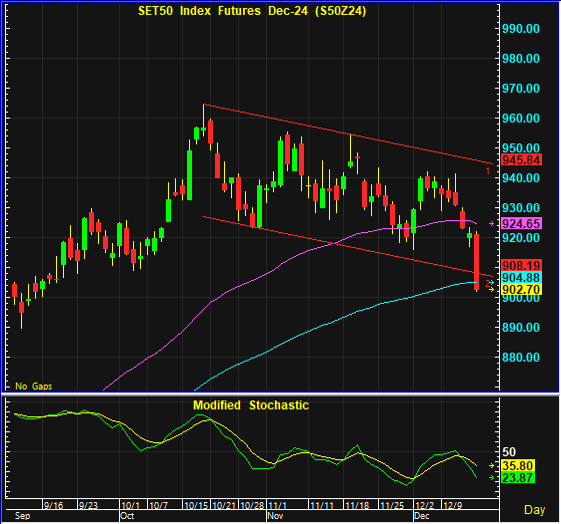Click the red 908.19 trendline price label
The image size is (561, 524).
pyautogui.click(x=521, y=265)
